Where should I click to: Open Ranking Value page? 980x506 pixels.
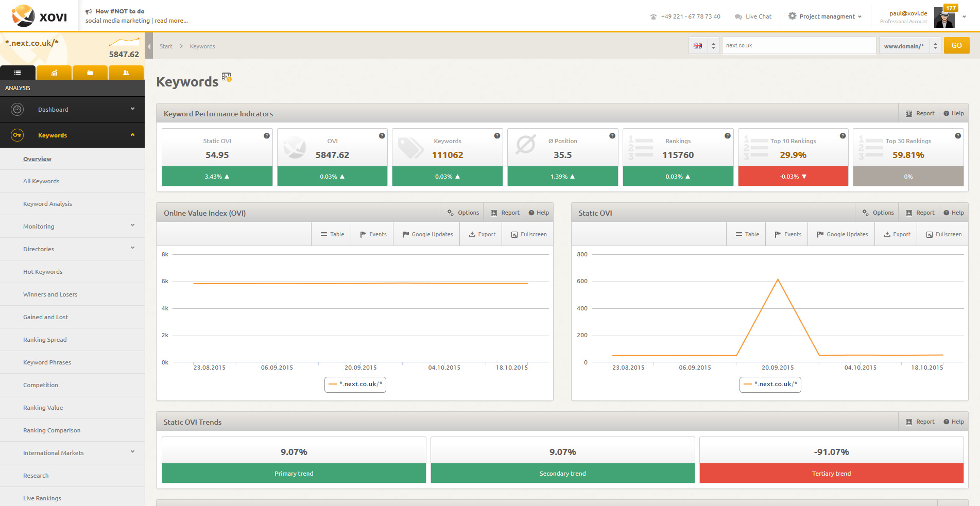click(x=43, y=408)
